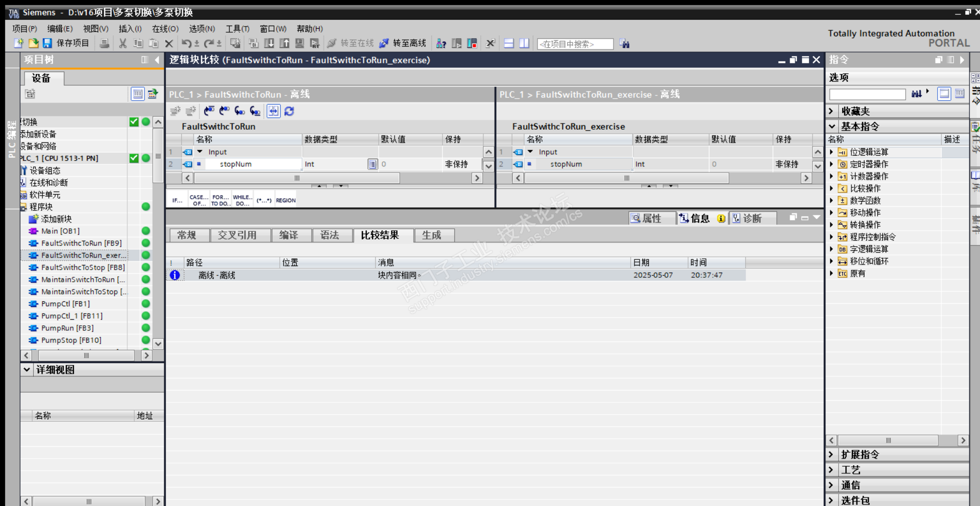Open the 在线(O) menu
The width and height of the screenshot is (980, 506).
point(165,29)
